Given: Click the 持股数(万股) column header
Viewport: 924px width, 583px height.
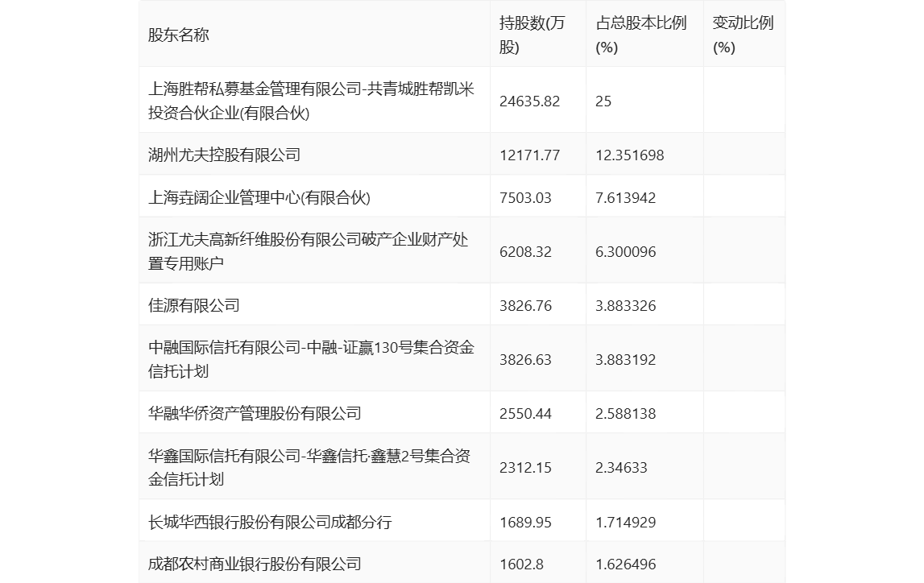Looking at the screenshot, I should pos(532,35).
